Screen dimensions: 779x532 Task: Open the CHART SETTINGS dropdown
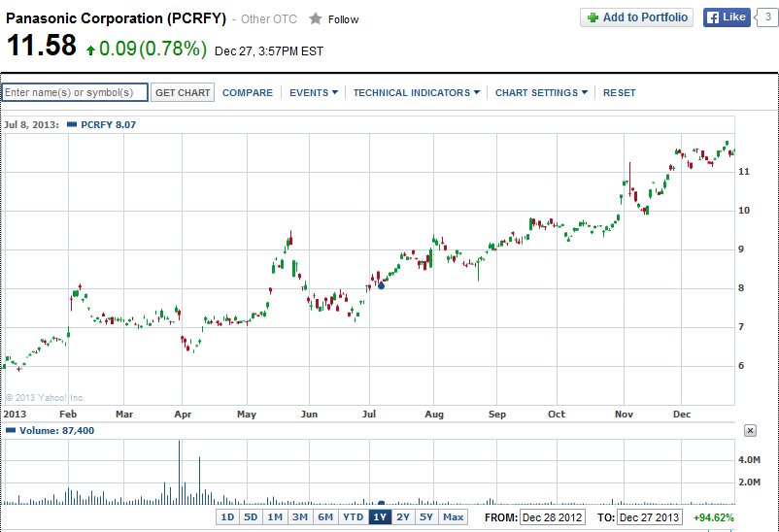coord(541,93)
